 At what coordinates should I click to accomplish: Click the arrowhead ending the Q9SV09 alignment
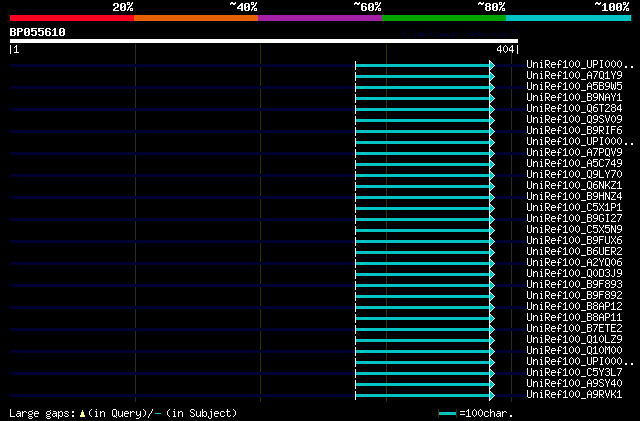(492, 120)
